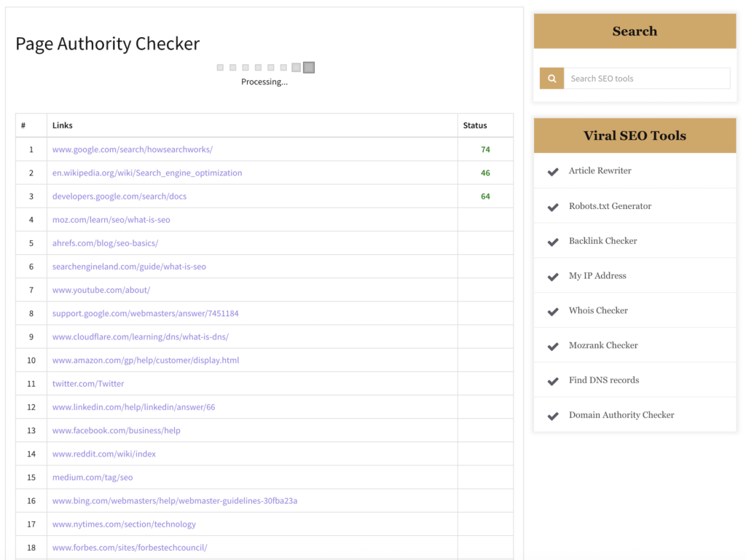The height and width of the screenshot is (560, 746).
Task: Click the checkmark icon beside Article Rewriter
Action: 553,170
